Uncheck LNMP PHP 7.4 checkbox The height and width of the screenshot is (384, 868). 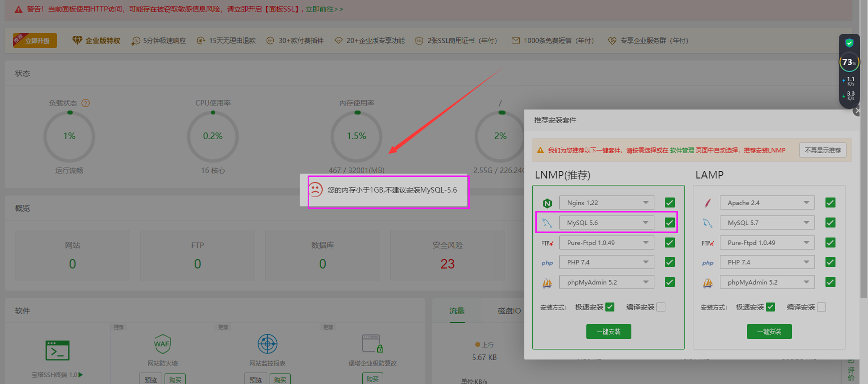(670, 262)
